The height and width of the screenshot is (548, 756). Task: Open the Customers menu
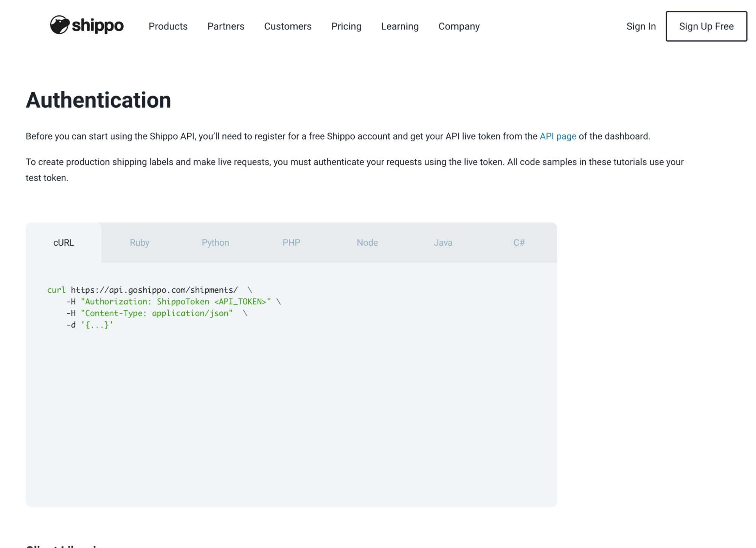pyautogui.click(x=287, y=26)
